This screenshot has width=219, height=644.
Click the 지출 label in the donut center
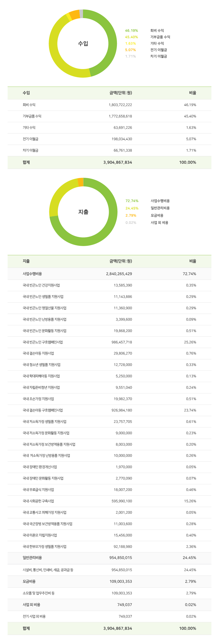pos(83,212)
